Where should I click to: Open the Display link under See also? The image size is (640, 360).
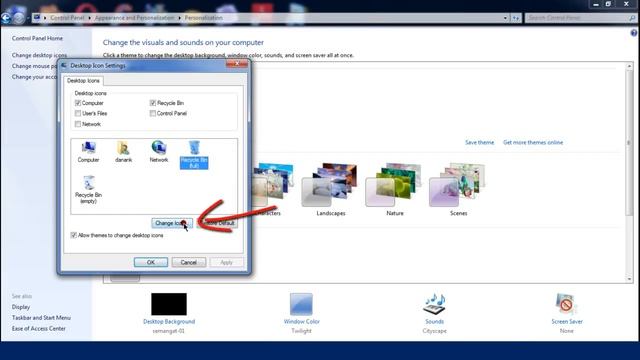[x=21, y=307]
